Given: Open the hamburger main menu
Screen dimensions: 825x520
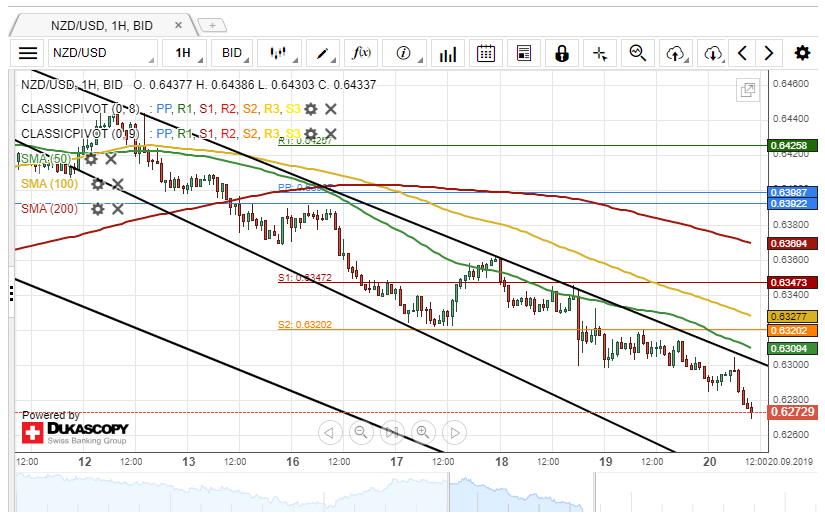Looking at the screenshot, I should pos(28,53).
